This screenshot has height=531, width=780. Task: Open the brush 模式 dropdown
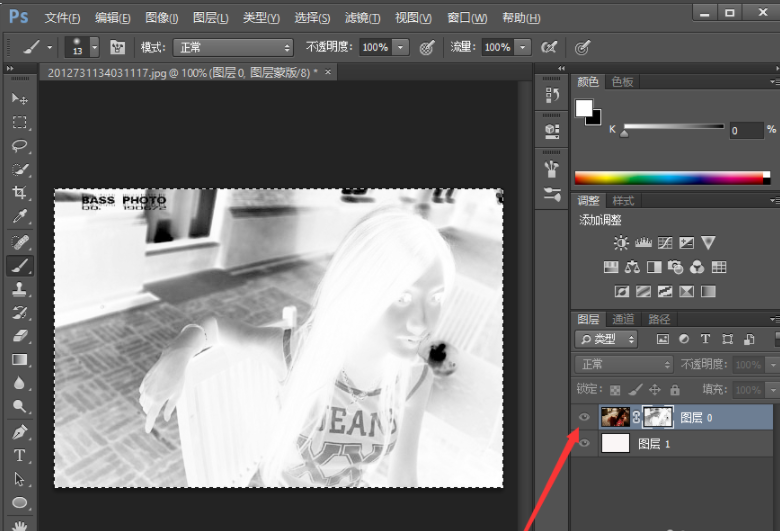233,47
